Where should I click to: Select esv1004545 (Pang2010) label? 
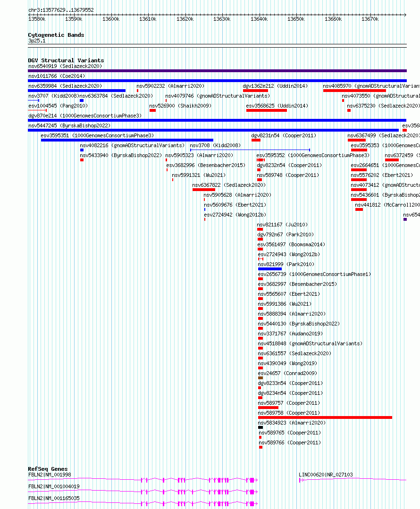(58, 106)
